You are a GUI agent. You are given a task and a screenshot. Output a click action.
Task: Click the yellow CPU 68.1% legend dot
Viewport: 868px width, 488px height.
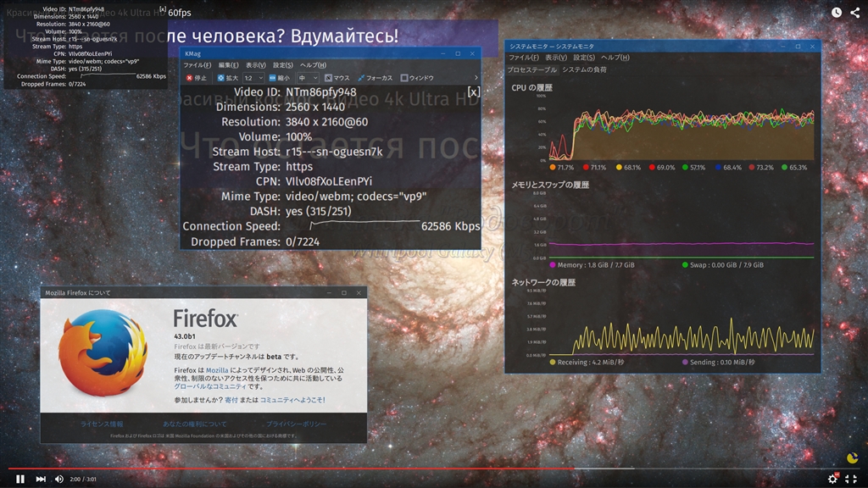click(x=619, y=167)
